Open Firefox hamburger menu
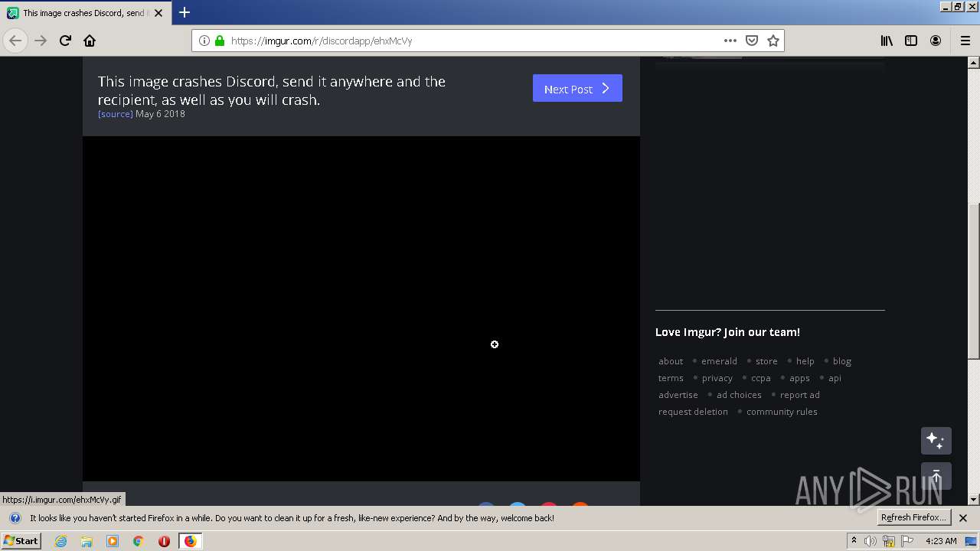The image size is (980, 551). tap(965, 41)
